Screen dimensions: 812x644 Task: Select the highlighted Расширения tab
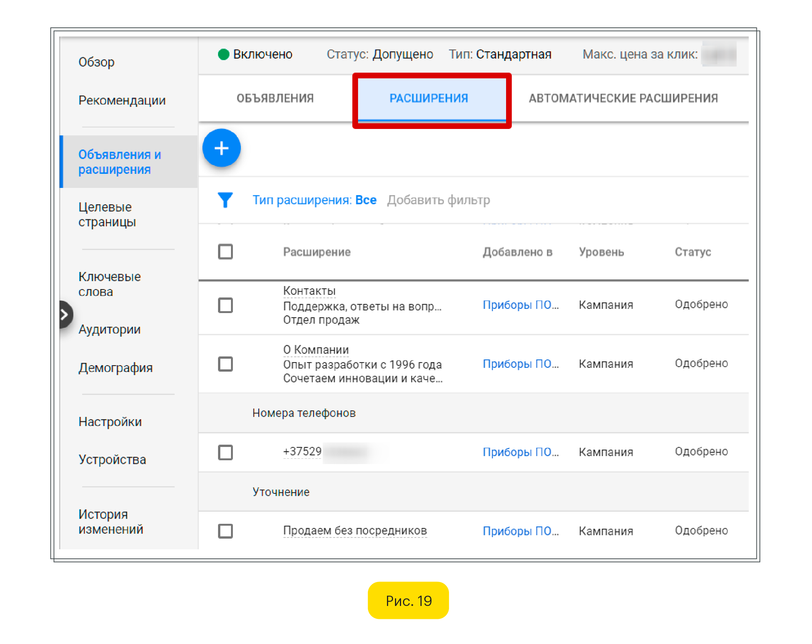(428, 99)
